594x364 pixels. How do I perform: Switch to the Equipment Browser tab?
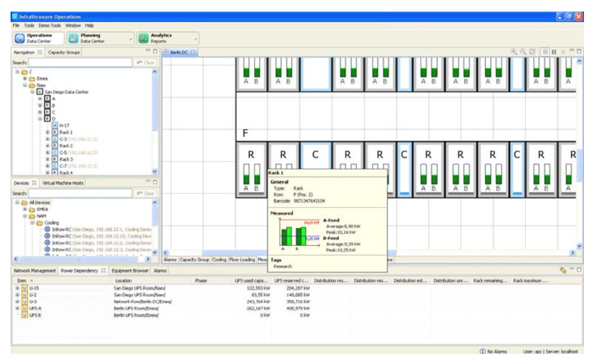coord(130,270)
